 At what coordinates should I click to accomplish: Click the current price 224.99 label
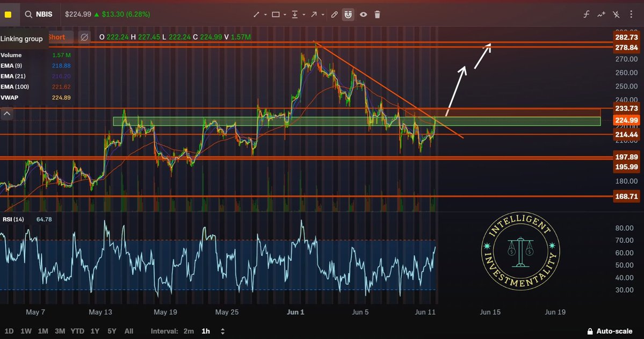coord(626,120)
